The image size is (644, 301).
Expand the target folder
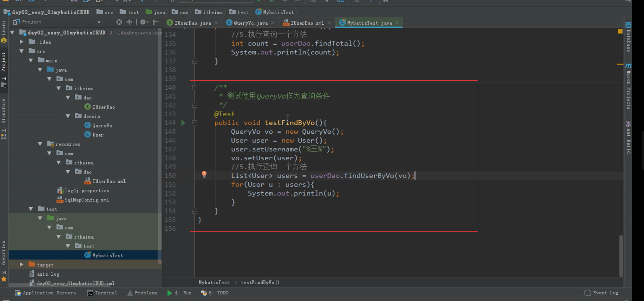22,265
